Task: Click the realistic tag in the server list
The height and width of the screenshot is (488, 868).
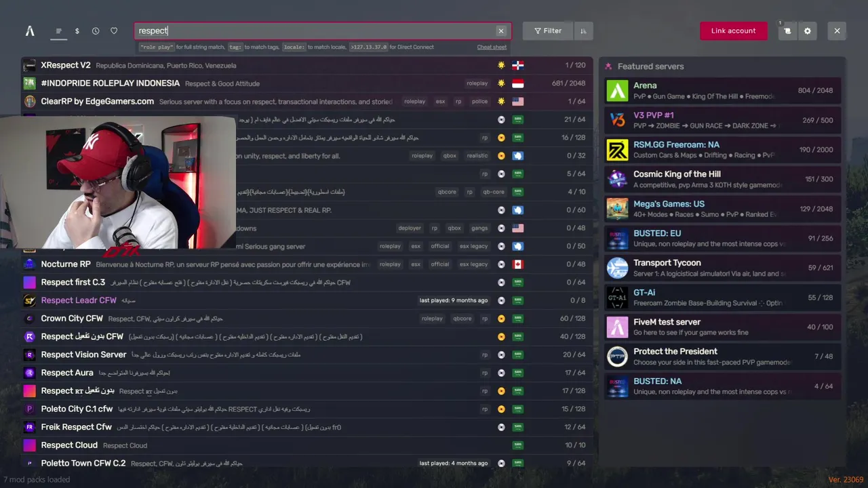Action: tap(477, 156)
